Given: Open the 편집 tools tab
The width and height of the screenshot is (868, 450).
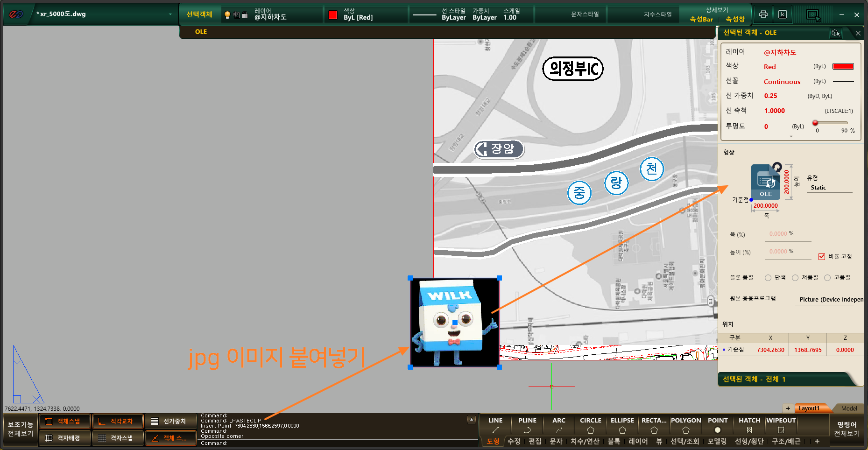Looking at the screenshot, I should [x=535, y=441].
